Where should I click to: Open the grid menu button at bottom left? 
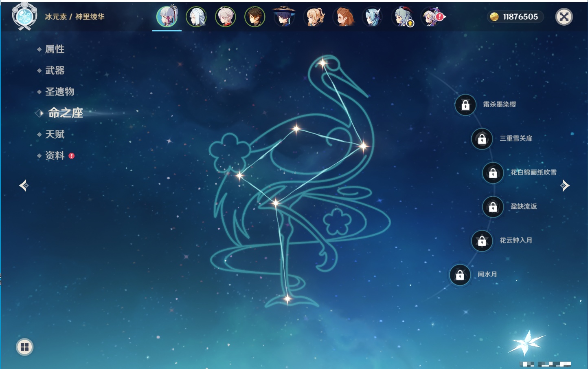[x=24, y=347]
